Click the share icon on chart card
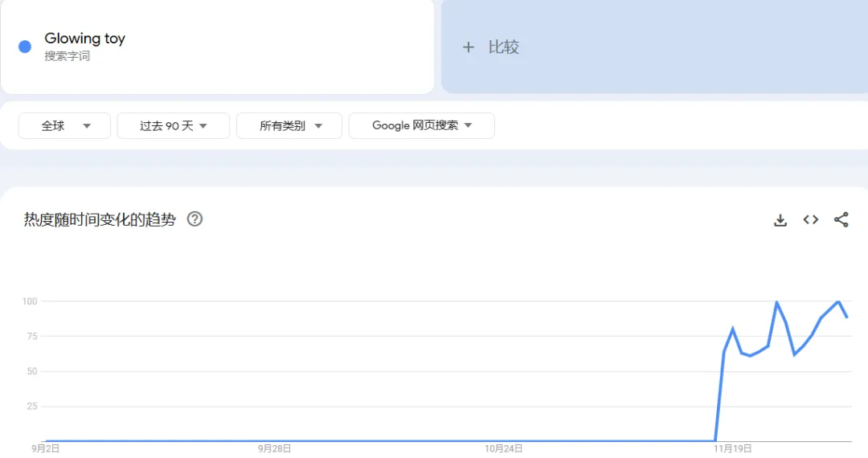 841,220
